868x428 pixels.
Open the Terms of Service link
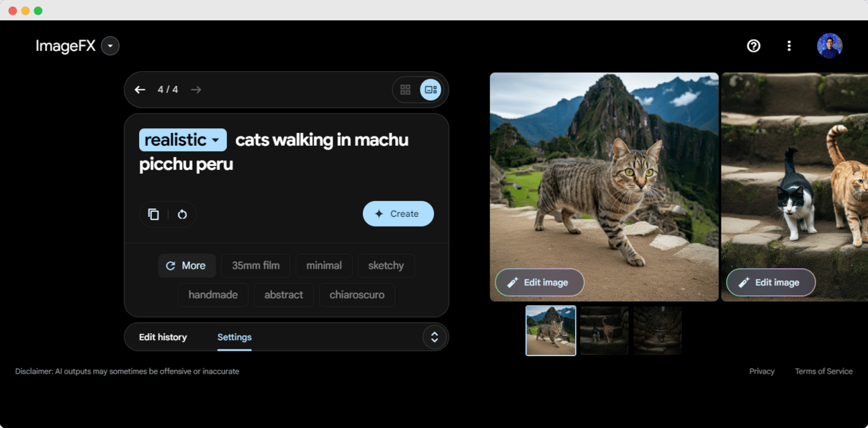tap(824, 372)
